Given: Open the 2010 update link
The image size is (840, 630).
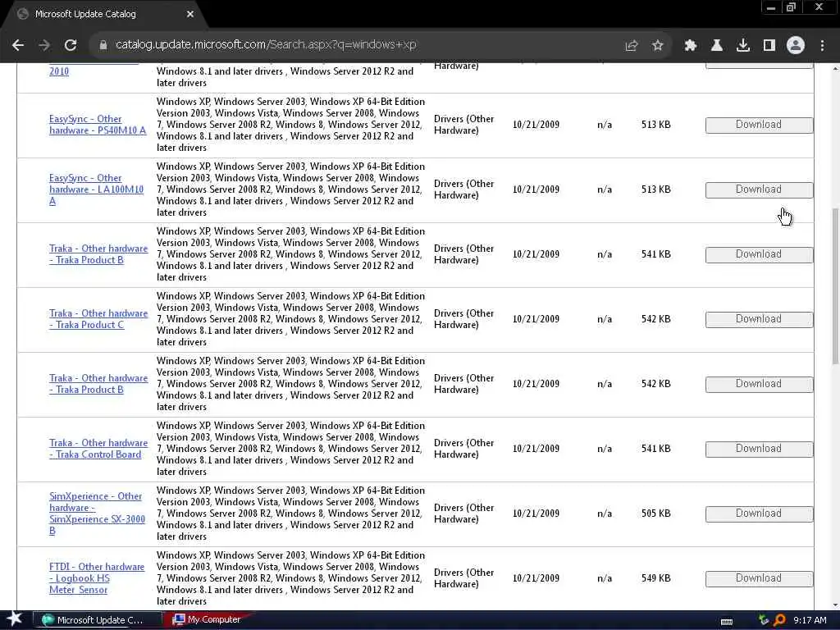Looking at the screenshot, I should pyautogui.click(x=59, y=71).
